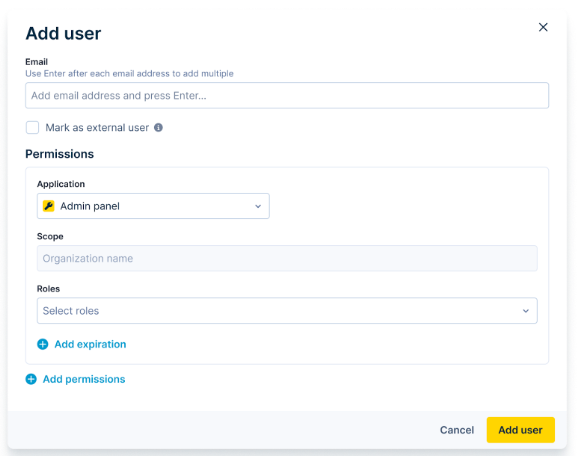Tick the Mark as external user checkbox
Viewport: 577px width, 456px height.
pos(32,127)
